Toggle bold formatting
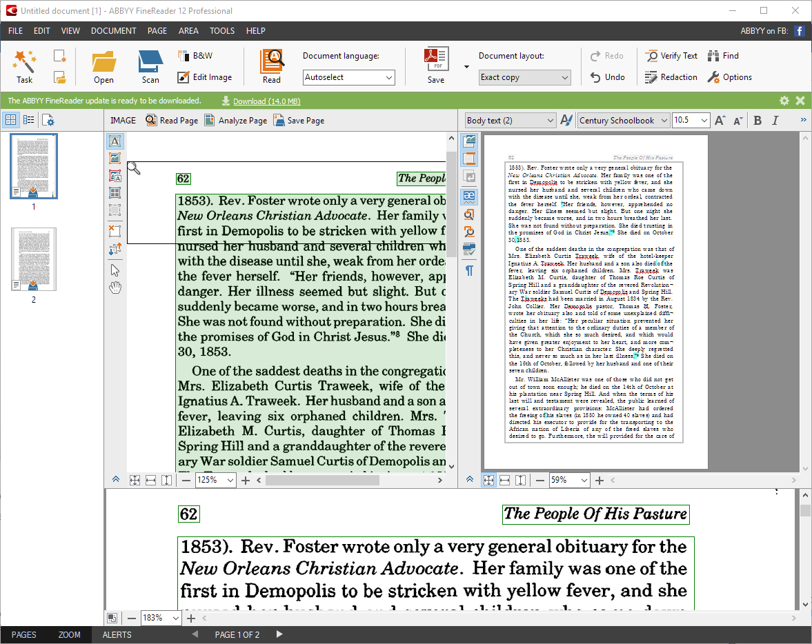The image size is (812, 644). pos(757,121)
